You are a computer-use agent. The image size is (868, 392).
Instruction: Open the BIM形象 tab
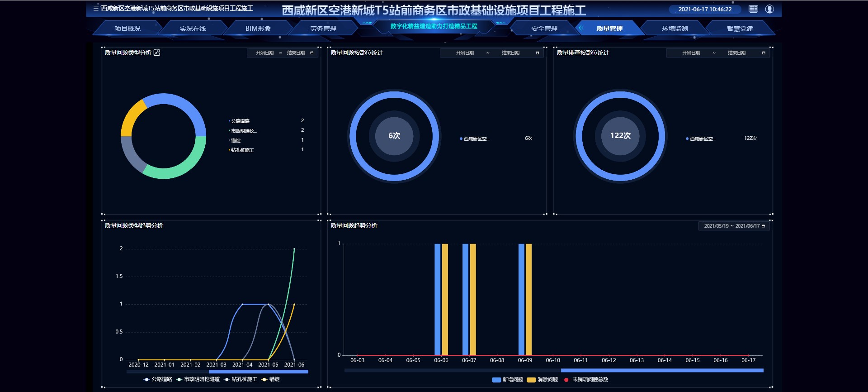pyautogui.click(x=258, y=29)
